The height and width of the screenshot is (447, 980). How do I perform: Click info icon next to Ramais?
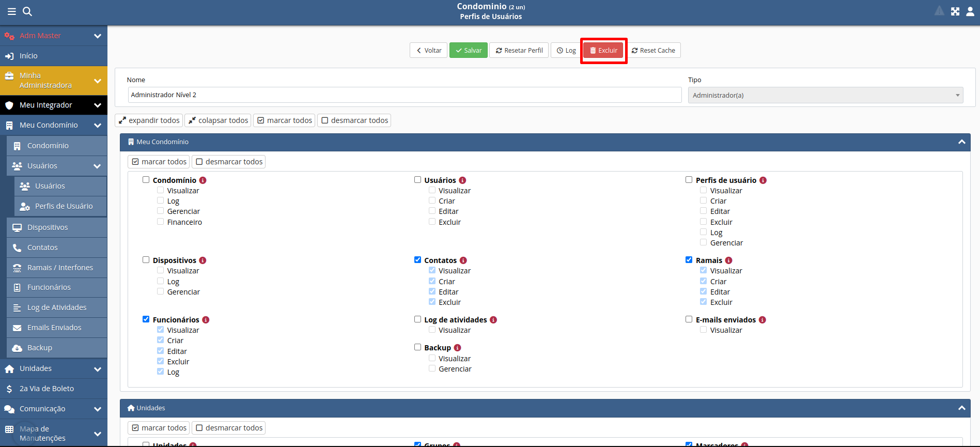728,260
